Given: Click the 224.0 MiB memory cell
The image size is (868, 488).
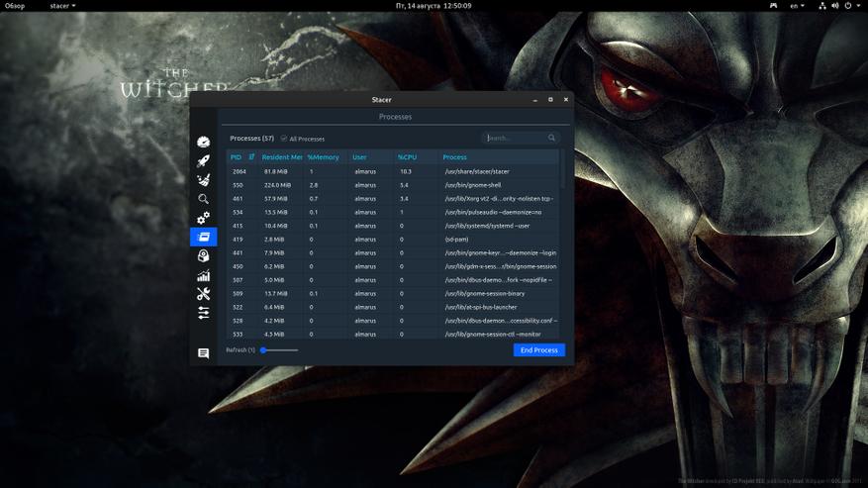Looking at the screenshot, I should click(277, 185).
